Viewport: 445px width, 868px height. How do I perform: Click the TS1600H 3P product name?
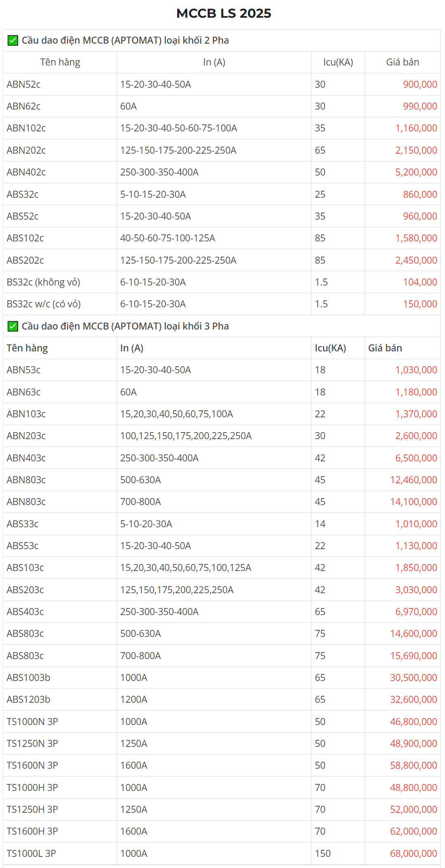pyautogui.click(x=32, y=831)
